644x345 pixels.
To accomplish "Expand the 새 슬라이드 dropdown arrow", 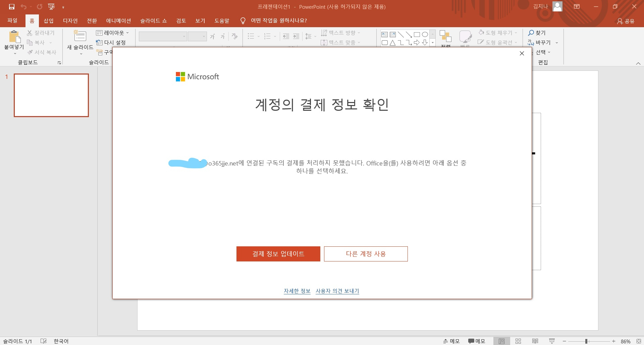I will click(x=81, y=54).
